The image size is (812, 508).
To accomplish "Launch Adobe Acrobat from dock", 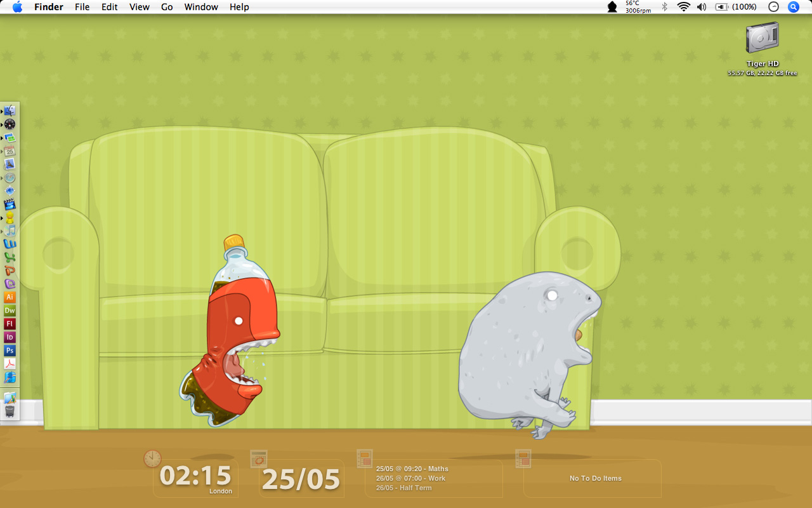I will (10, 364).
